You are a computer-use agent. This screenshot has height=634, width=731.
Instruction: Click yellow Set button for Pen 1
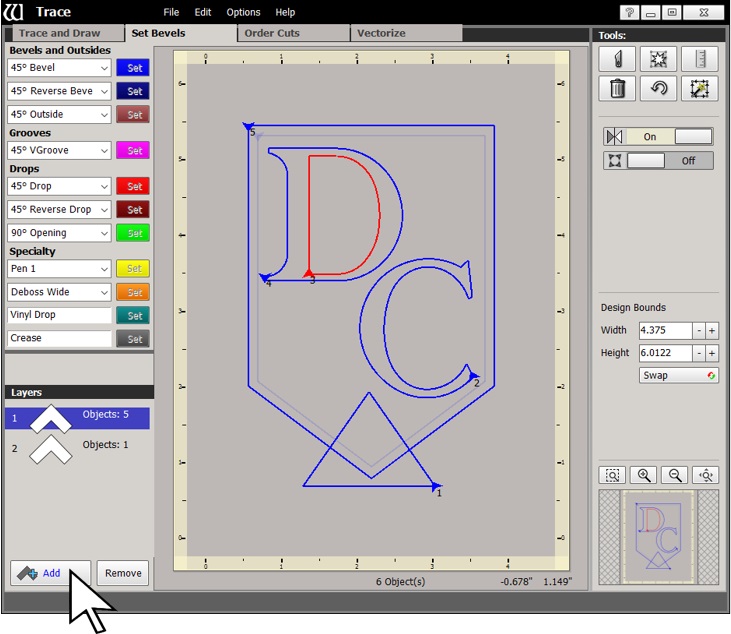133,269
